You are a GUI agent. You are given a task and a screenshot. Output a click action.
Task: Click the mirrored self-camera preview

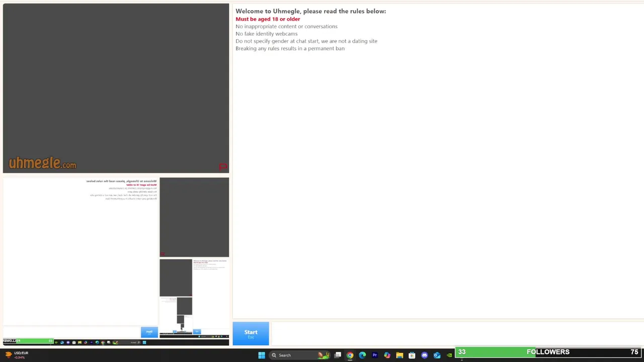point(116,261)
